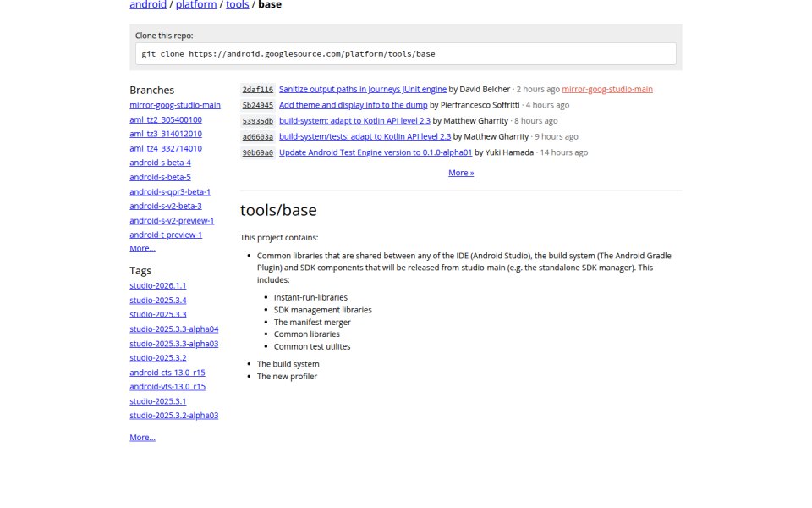The height and width of the screenshot is (508, 812).
Task: Open tag android-cts-13.0_r15
Action: point(167,373)
